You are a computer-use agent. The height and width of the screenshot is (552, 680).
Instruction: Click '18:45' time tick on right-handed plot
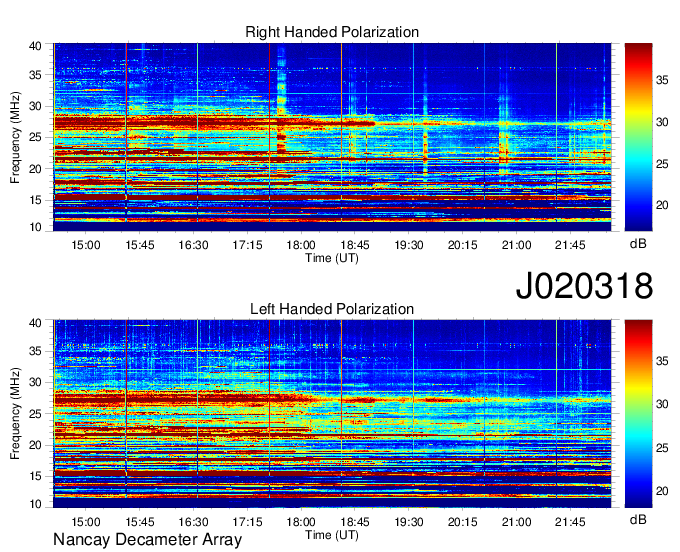tap(355, 245)
